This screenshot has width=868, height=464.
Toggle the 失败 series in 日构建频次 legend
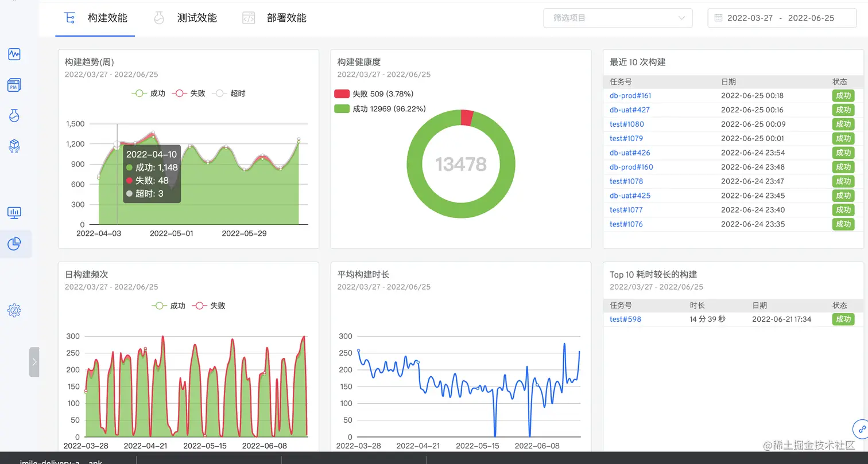(209, 306)
